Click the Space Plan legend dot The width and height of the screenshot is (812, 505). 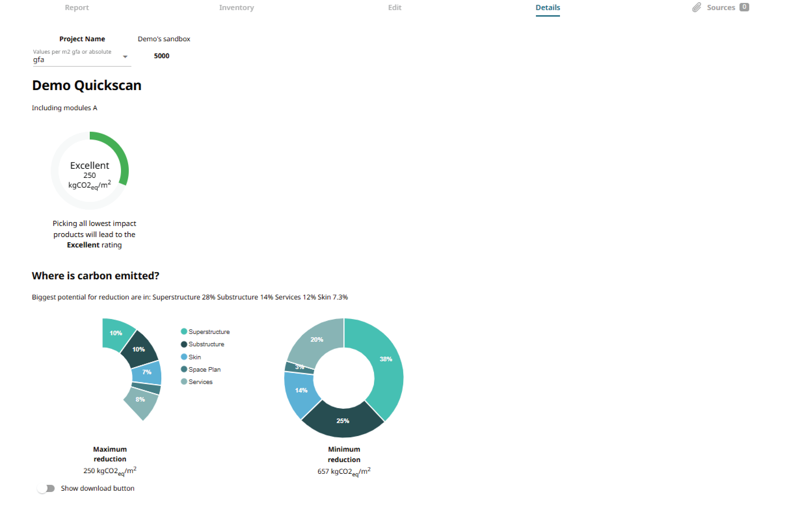pos(184,369)
